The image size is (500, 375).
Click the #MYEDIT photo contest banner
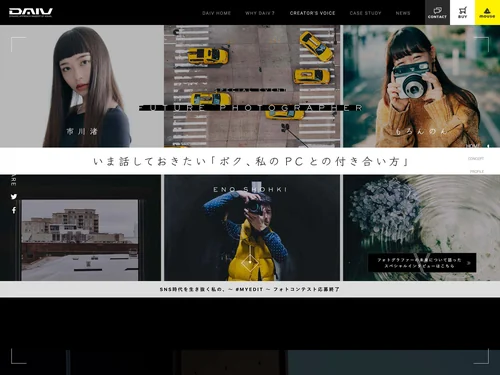click(x=250, y=289)
